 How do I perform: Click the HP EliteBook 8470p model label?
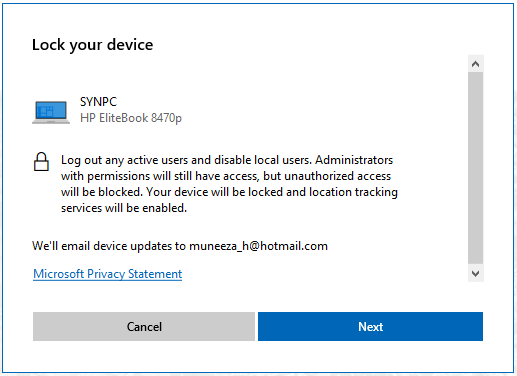click(x=131, y=118)
